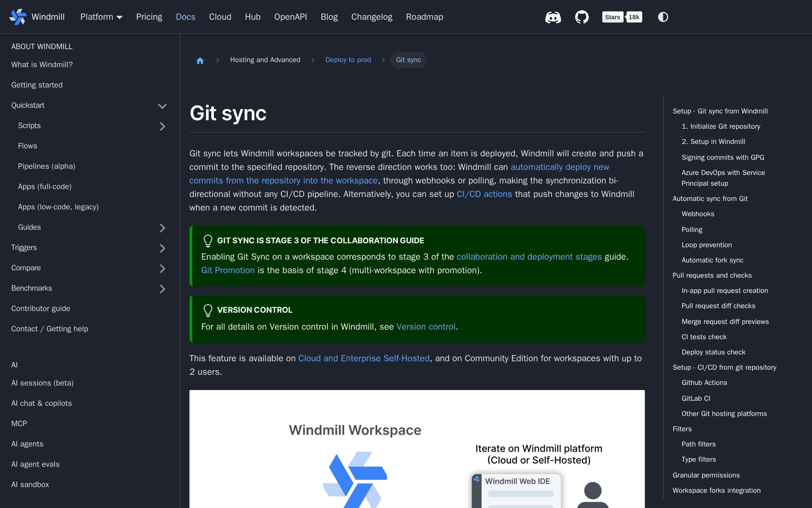Expand the Compare sidebar chevron
The height and width of the screenshot is (508, 812).
[162, 268]
